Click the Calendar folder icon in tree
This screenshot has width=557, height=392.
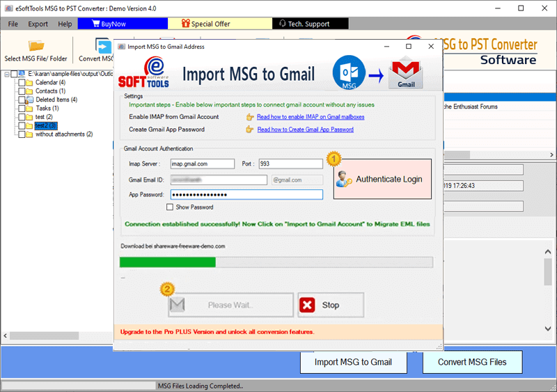(x=29, y=82)
